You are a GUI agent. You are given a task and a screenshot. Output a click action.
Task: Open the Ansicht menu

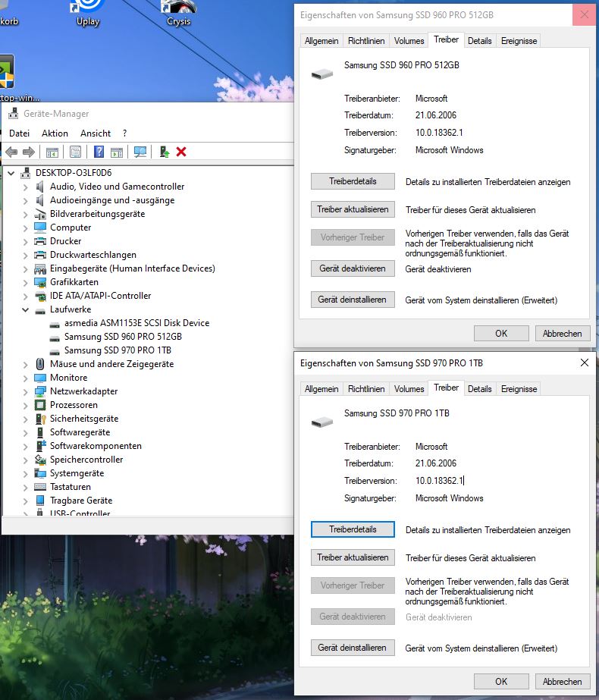pyautogui.click(x=96, y=133)
